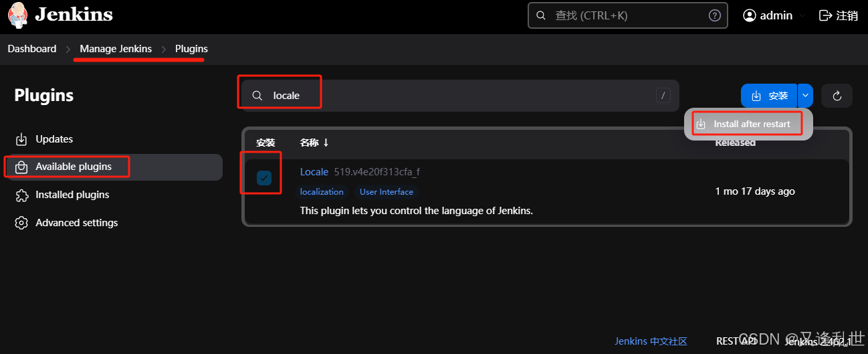Open the search help question icon
Image resolution: width=868 pixels, height=354 pixels.
click(x=714, y=15)
